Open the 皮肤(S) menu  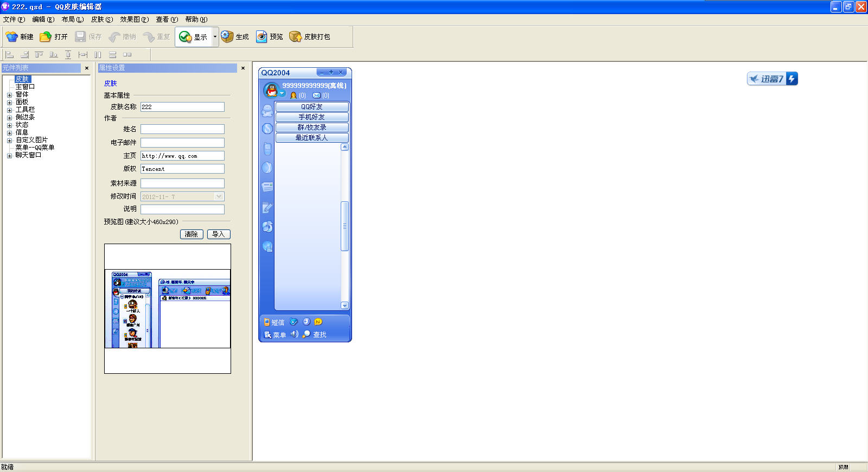click(x=102, y=20)
